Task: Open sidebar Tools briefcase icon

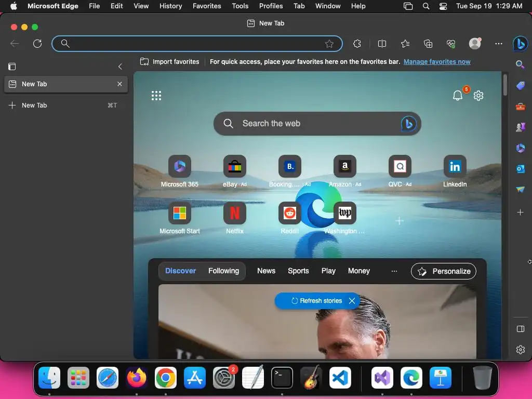Action: [521, 107]
